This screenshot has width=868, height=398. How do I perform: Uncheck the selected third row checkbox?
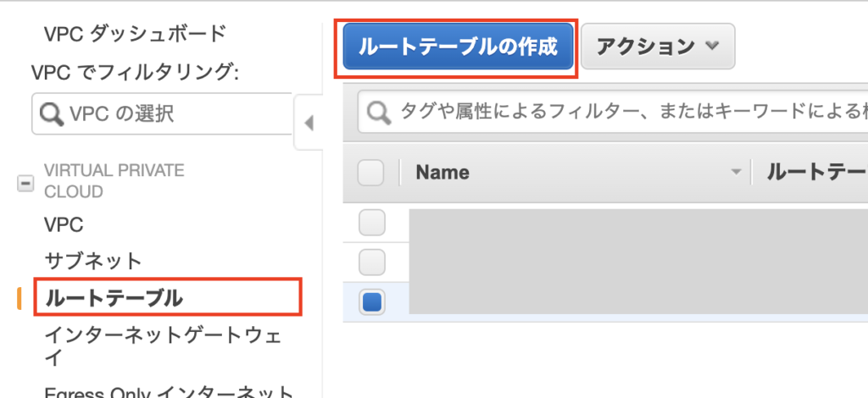tap(372, 301)
